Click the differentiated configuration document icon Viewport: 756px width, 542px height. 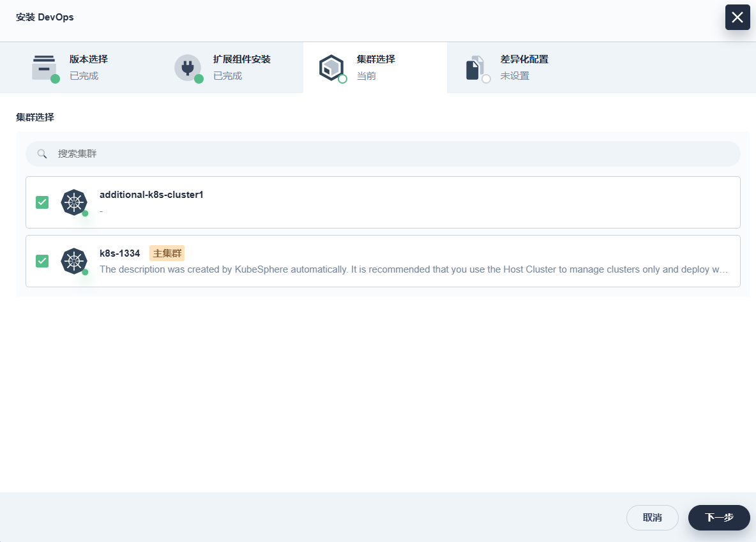coord(476,68)
